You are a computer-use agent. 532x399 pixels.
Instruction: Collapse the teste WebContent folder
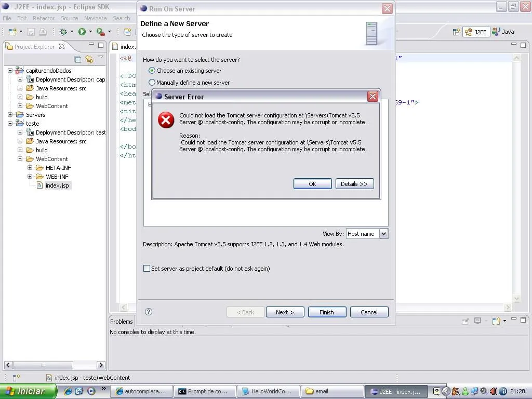click(x=20, y=159)
